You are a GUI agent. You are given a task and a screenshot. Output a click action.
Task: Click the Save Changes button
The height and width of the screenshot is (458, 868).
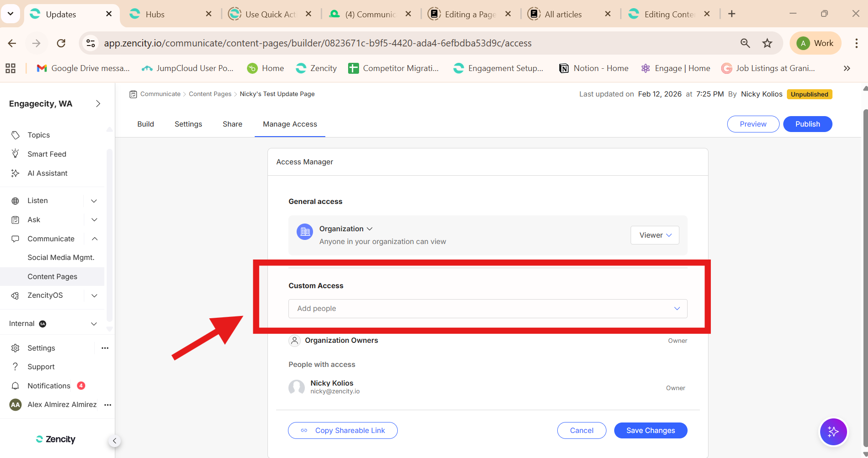(x=650, y=431)
